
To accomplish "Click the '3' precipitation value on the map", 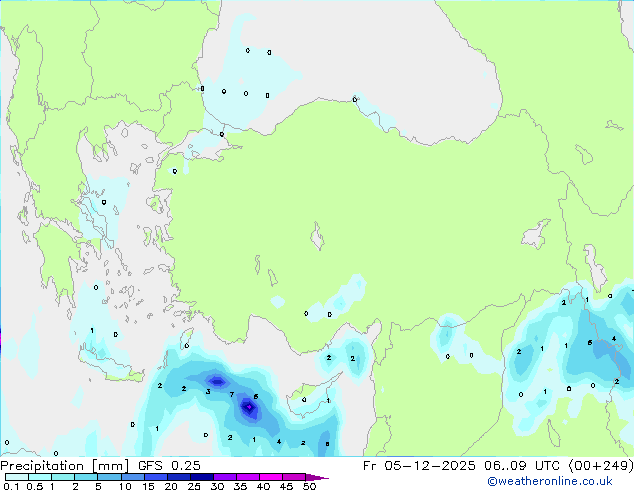I will (208, 392).
